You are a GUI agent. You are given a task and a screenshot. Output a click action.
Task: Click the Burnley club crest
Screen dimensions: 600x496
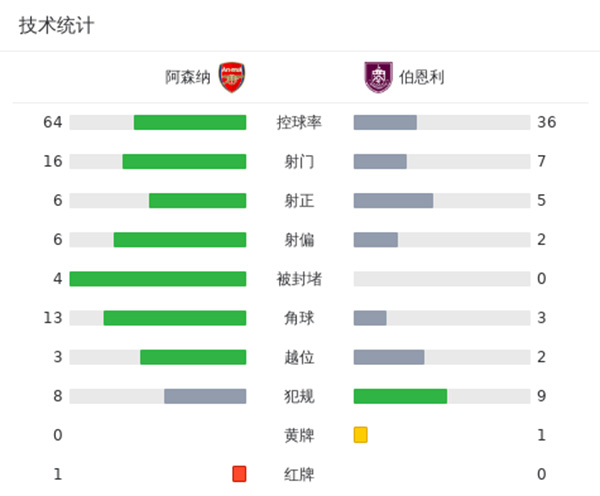click(x=377, y=77)
